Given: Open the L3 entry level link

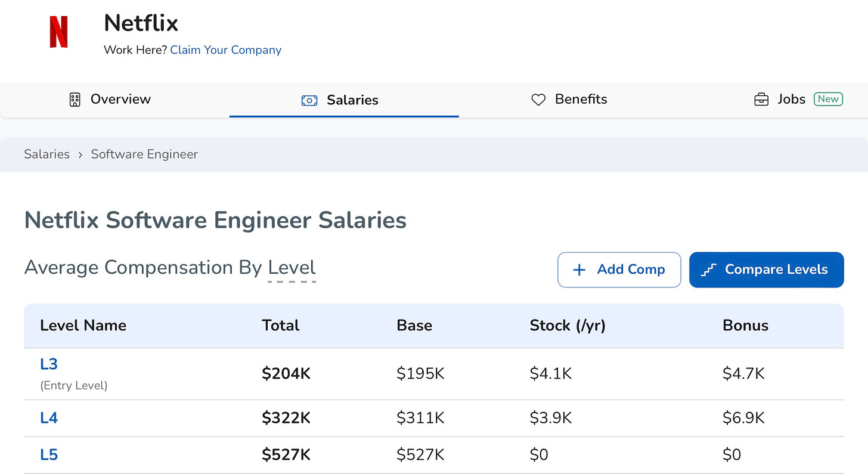Looking at the screenshot, I should [49, 364].
